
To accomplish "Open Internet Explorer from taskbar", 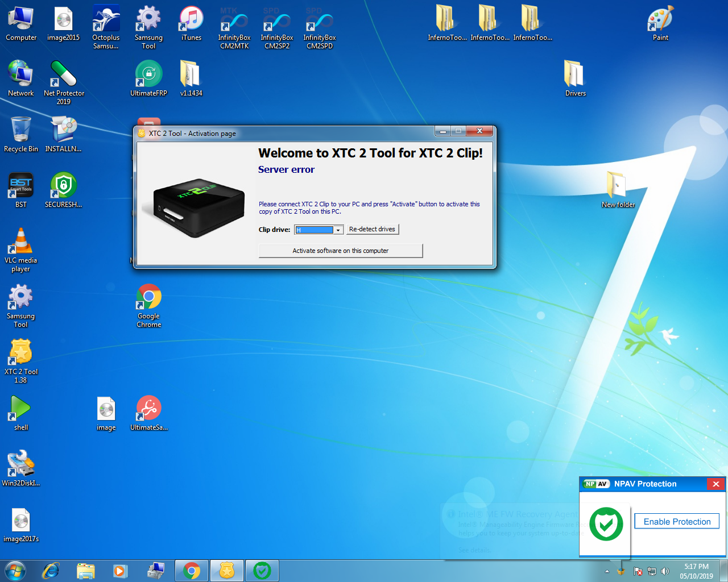I will click(x=51, y=571).
